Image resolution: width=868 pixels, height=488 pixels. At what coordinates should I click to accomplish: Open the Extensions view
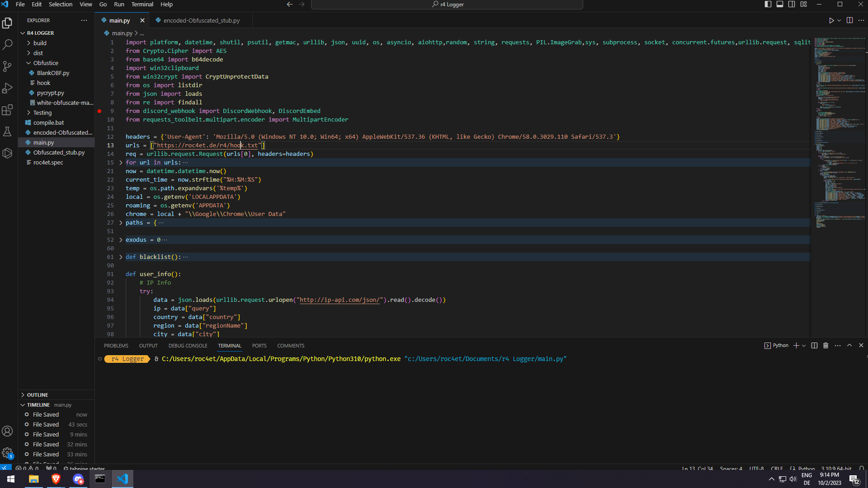(x=7, y=110)
